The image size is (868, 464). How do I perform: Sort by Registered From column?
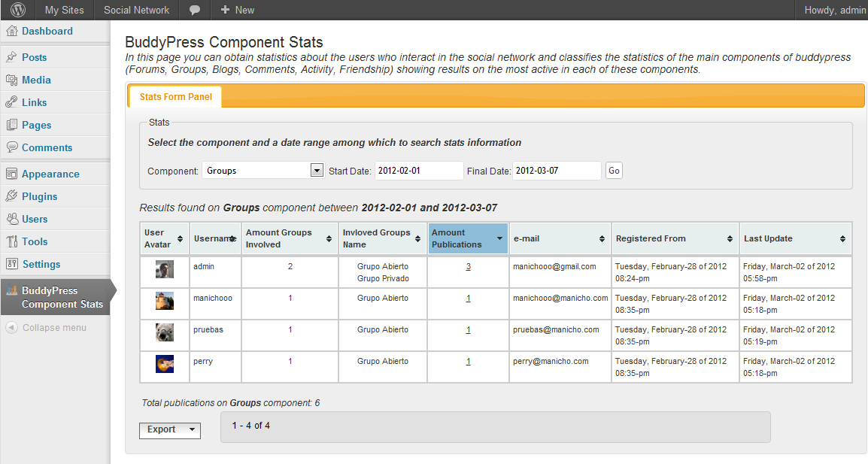675,238
